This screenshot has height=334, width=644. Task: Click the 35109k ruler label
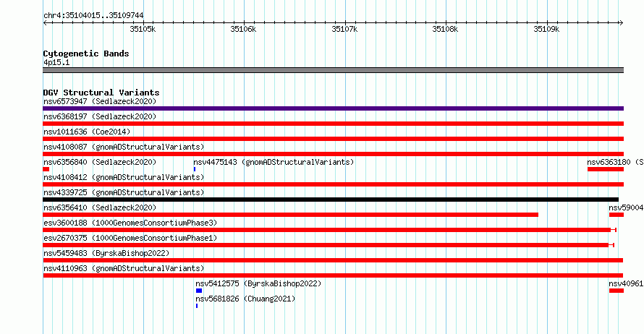(x=546, y=29)
